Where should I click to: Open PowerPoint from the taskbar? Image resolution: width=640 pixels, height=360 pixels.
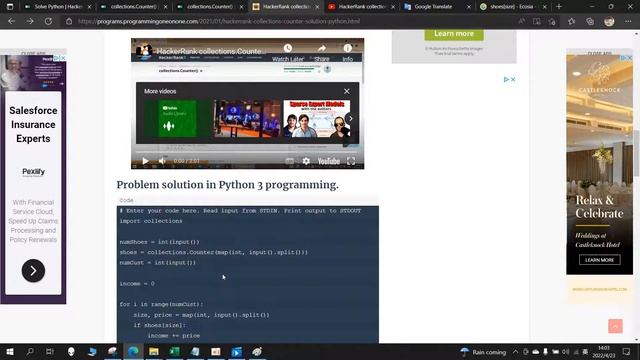coord(216,351)
